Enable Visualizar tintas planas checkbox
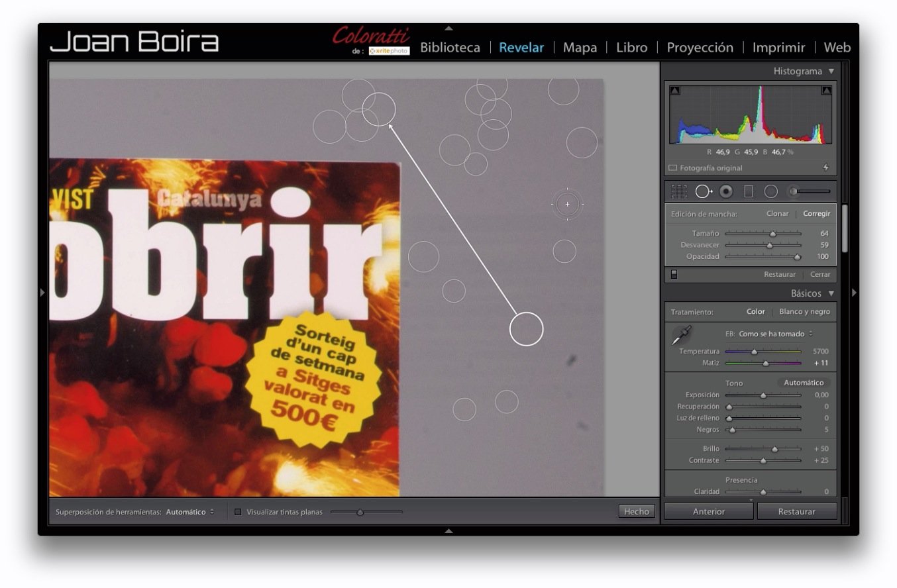Screen dimensions: 897x588 click(x=238, y=512)
